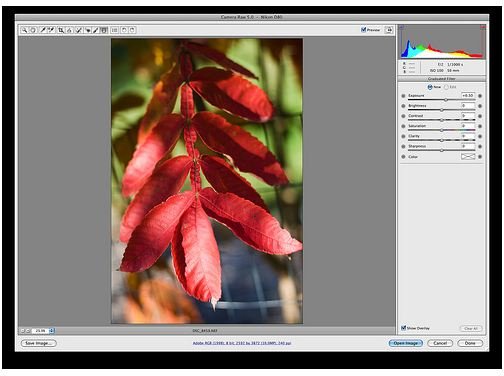This screenshot has height=376, width=504.
Task: Open the zoom level dropdown
Action: (x=52, y=331)
